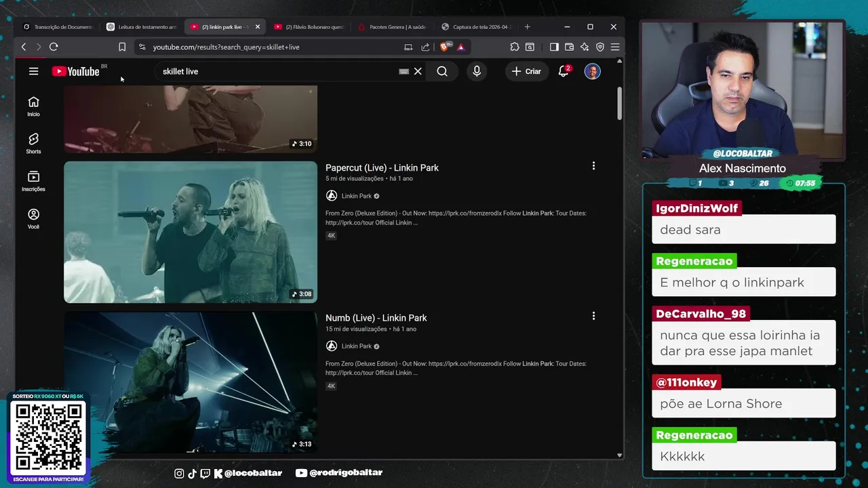Click the Brave Shields lion icon
Viewport: 868px width, 488px height.
[x=444, y=47]
